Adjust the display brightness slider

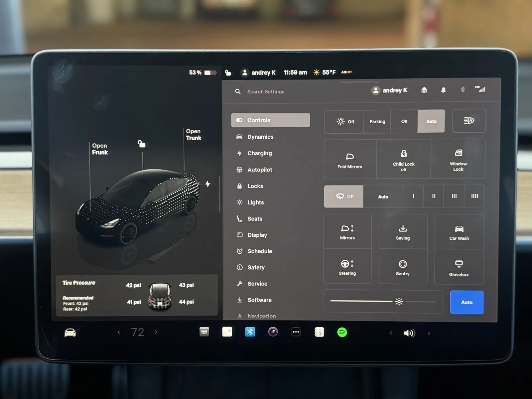pyautogui.click(x=399, y=302)
